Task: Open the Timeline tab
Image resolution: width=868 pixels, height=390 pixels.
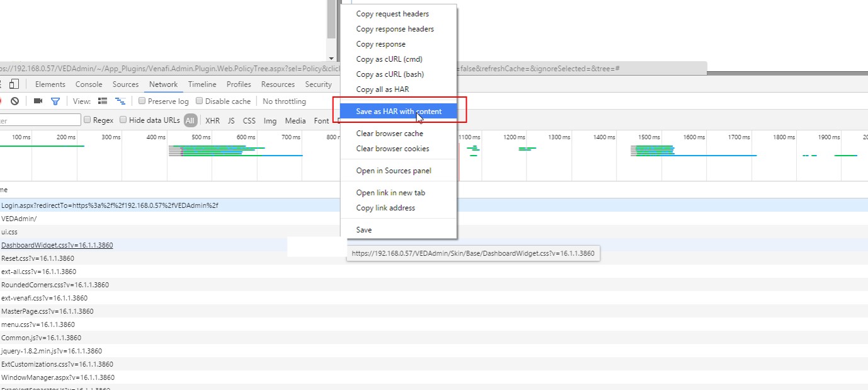Action: pyautogui.click(x=202, y=84)
